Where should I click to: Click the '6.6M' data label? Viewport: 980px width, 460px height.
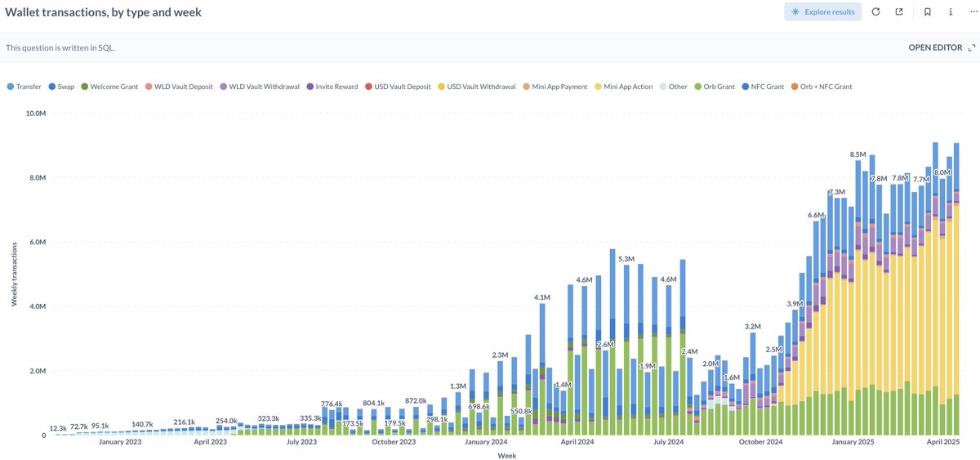click(x=816, y=215)
